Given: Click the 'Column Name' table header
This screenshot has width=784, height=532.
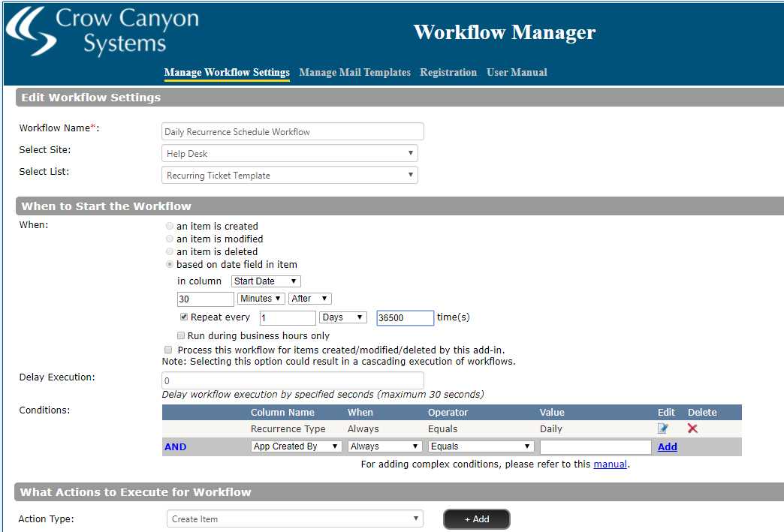Looking at the screenshot, I should tap(282, 412).
